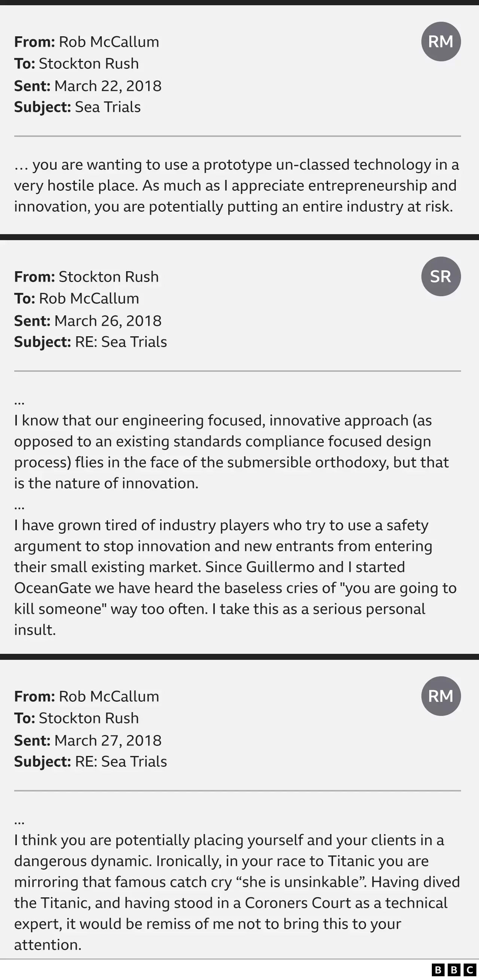This screenshot has width=479, height=980.
Task: Click the RM avatar on the March 22 email
Action: 440,42
